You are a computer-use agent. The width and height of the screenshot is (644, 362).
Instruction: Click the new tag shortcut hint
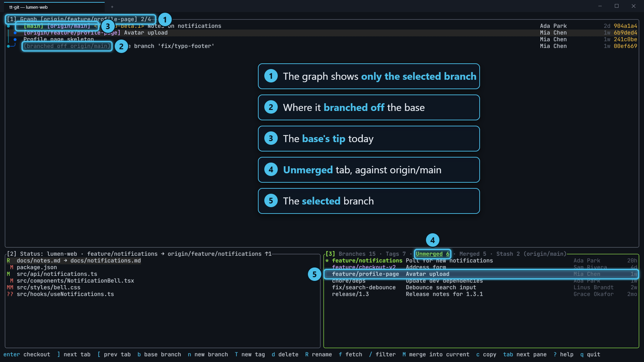tap(250, 354)
